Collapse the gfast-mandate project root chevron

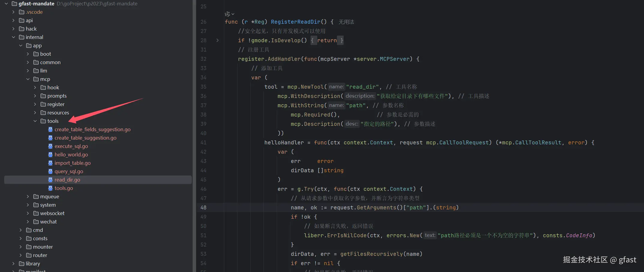pyautogui.click(x=6, y=4)
